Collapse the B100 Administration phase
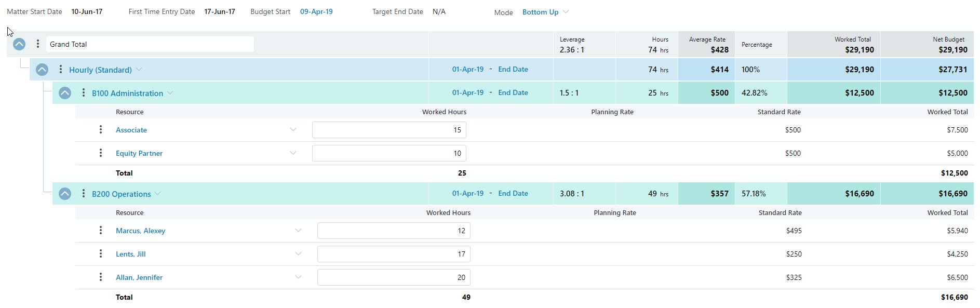The height and width of the screenshot is (308, 980). pos(65,93)
